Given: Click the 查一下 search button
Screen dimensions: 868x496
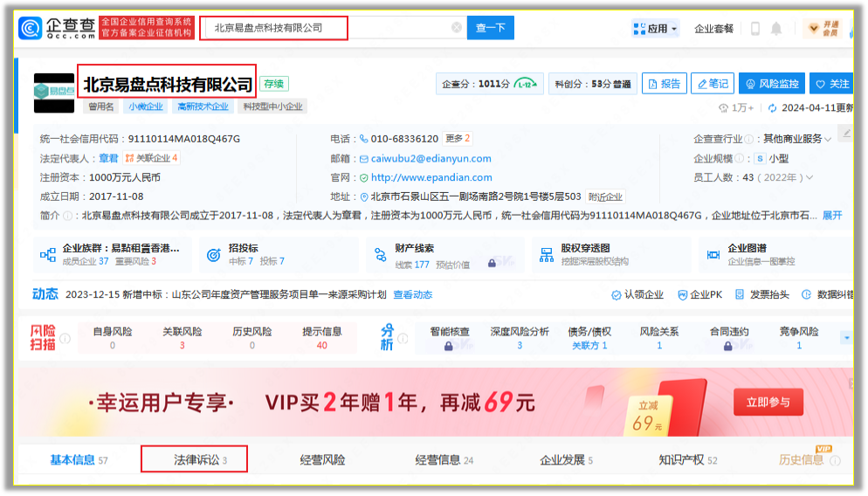Looking at the screenshot, I should click(x=490, y=28).
